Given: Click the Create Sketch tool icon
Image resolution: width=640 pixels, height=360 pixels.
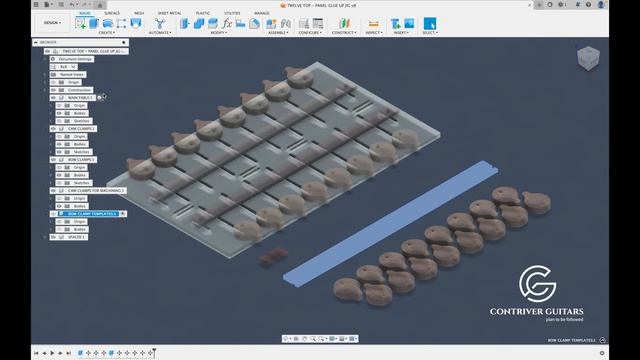Looking at the screenshot, I should click(x=80, y=23).
